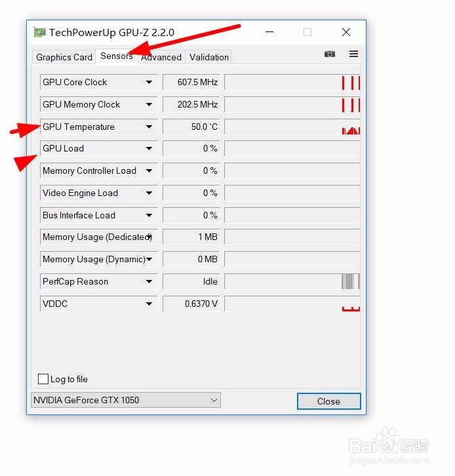The width and height of the screenshot is (455, 476).
Task: Enable the Log to file checkbox
Action: pos(43,379)
